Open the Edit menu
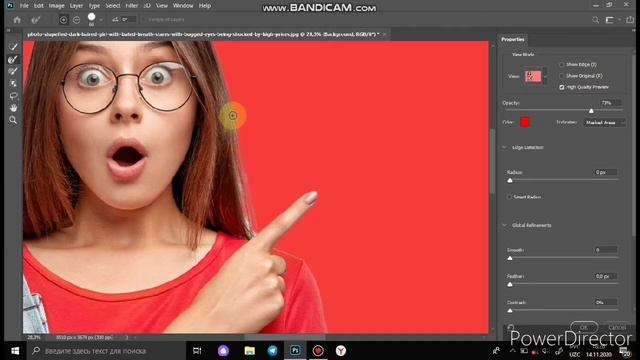This screenshot has width=640, height=360. point(38,6)
